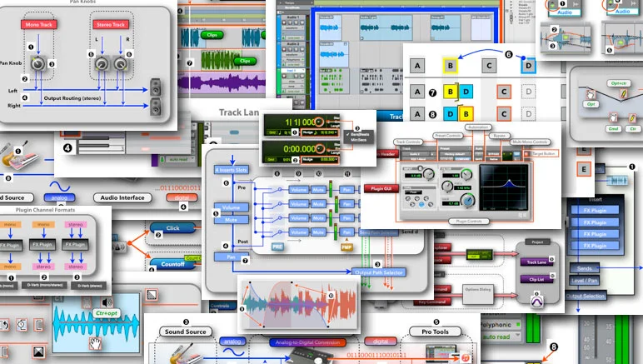This screenshot has width=643, height=364.
Task: Click the green level meter in top send row
Action: (x=331, y=189)
